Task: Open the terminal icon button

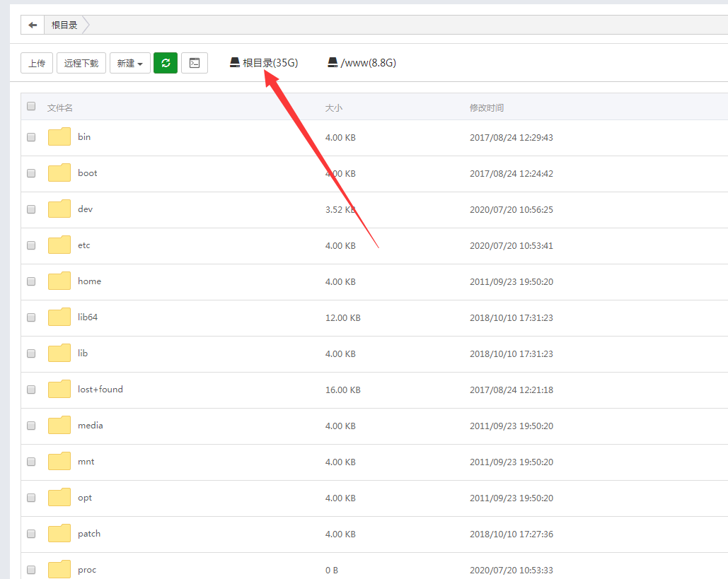Action: click(x=195, y=63)
